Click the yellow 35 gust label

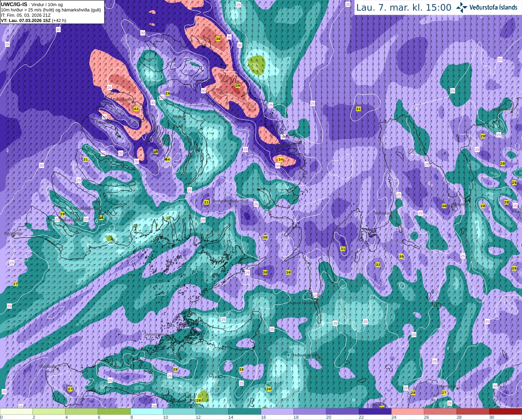click(156, 152)
